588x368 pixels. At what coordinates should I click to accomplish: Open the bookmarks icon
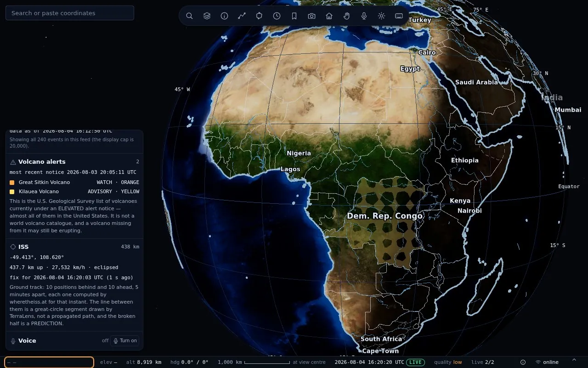tap(294, 16)
